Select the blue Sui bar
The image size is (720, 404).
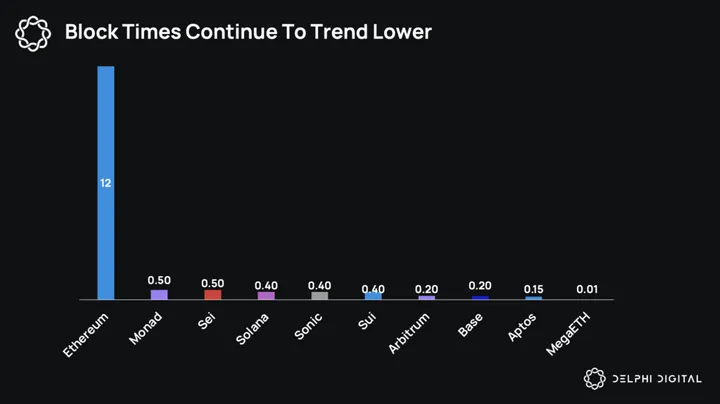[373, 296]
